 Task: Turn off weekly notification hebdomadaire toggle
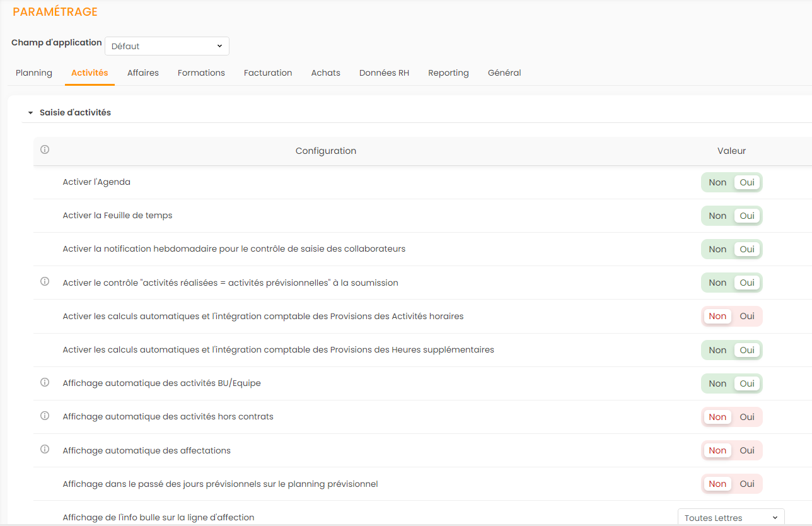pyautogui.click(x=717, y=249)
